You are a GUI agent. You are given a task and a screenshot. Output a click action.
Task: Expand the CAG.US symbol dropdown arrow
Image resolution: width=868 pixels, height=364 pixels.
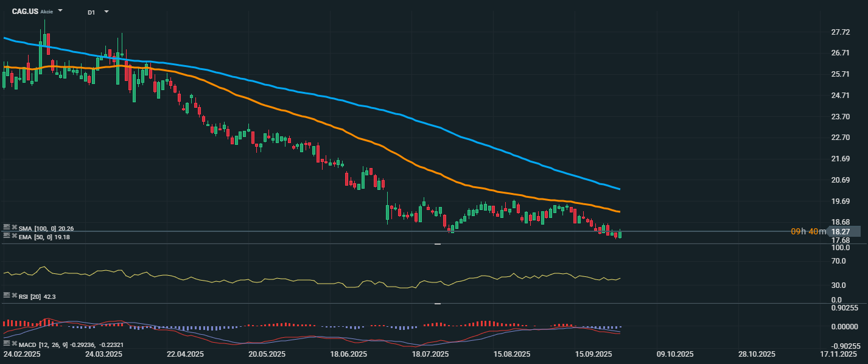(60, 11)
